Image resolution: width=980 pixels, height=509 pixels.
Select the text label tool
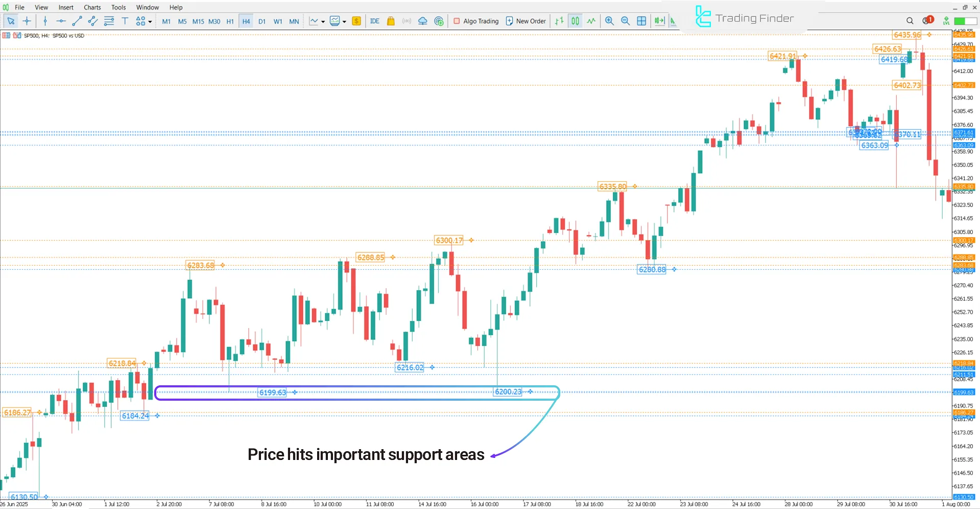(125, 21)
